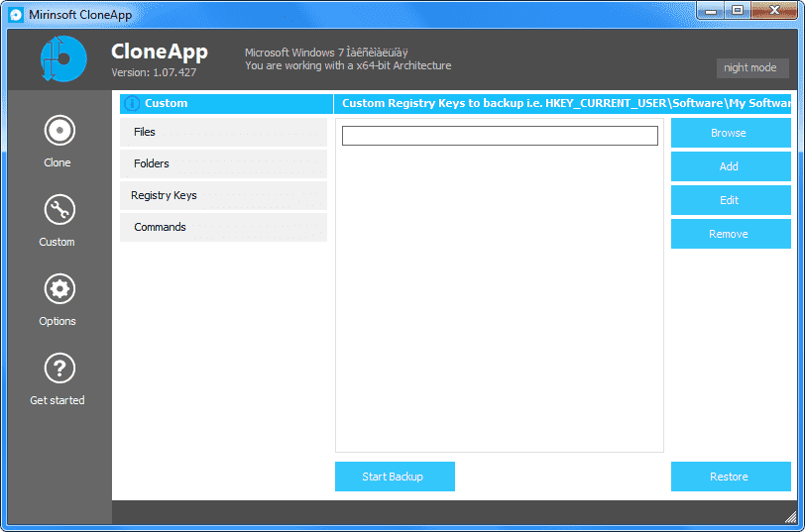Select the Folders category

pos(223,163)
